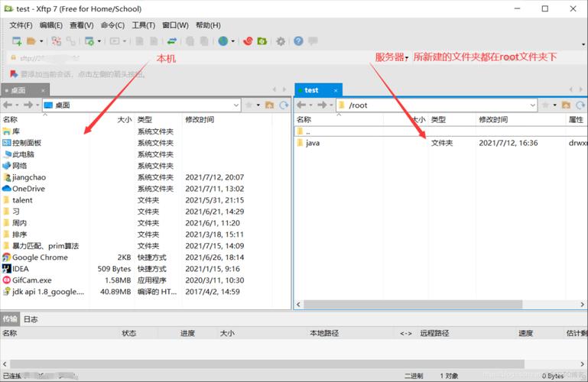Screen dimensions: 588x382
Task: Refresh the local pane listing
Action: pyautogui.click(x=284, y=105)
